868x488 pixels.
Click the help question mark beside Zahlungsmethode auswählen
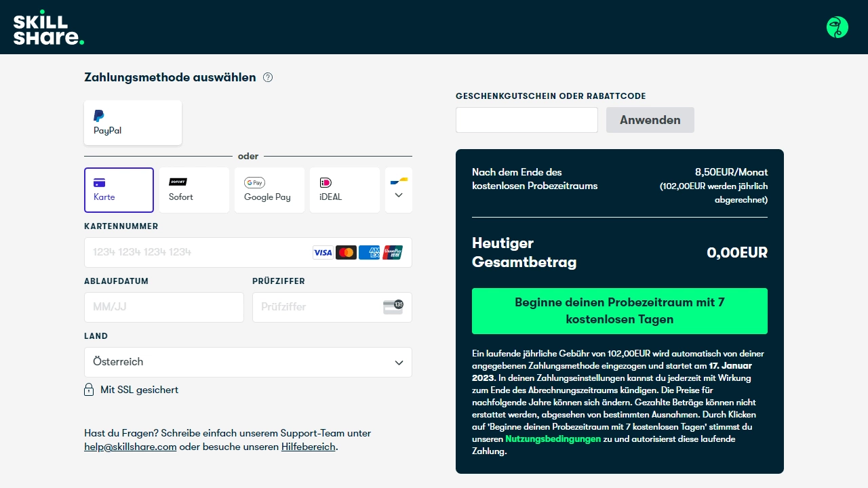pyautogui.click(x=268, y=77)
